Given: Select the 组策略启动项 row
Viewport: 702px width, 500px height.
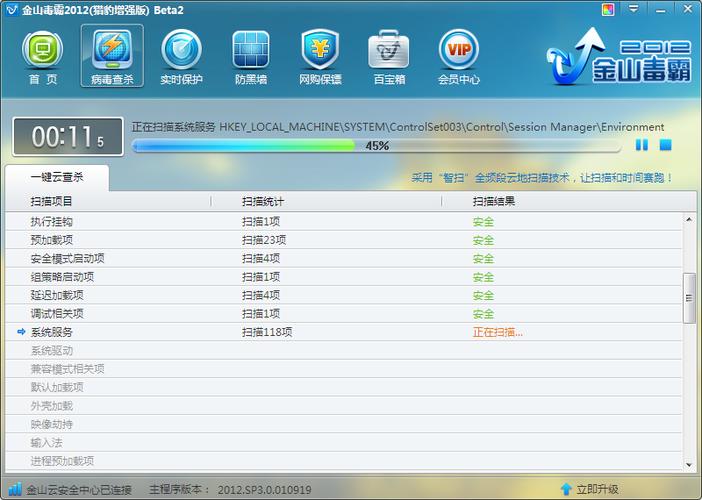Looking at the screenshot, I should [344, 277].
